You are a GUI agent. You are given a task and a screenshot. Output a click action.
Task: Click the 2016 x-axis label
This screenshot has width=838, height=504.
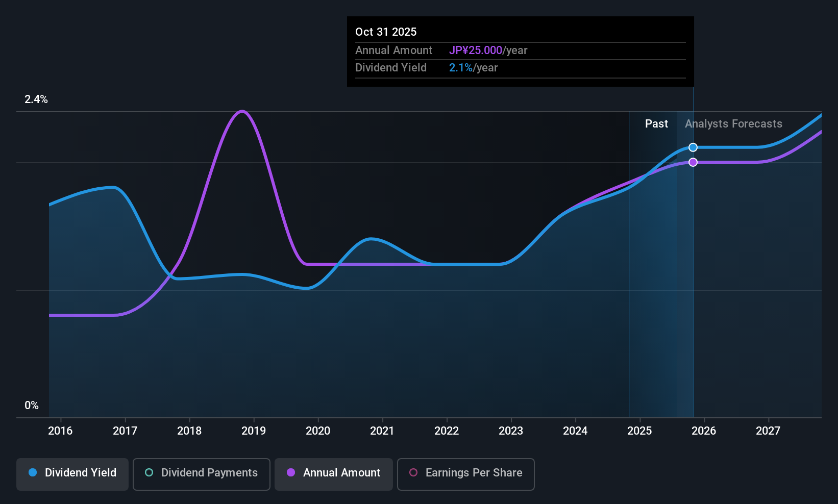click(60, 431)
